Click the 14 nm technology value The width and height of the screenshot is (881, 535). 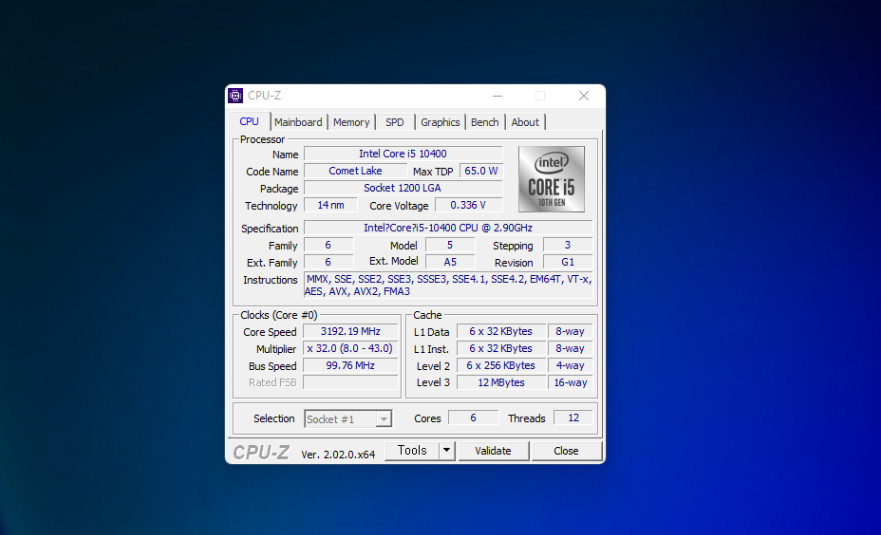[x=330, y=205]
